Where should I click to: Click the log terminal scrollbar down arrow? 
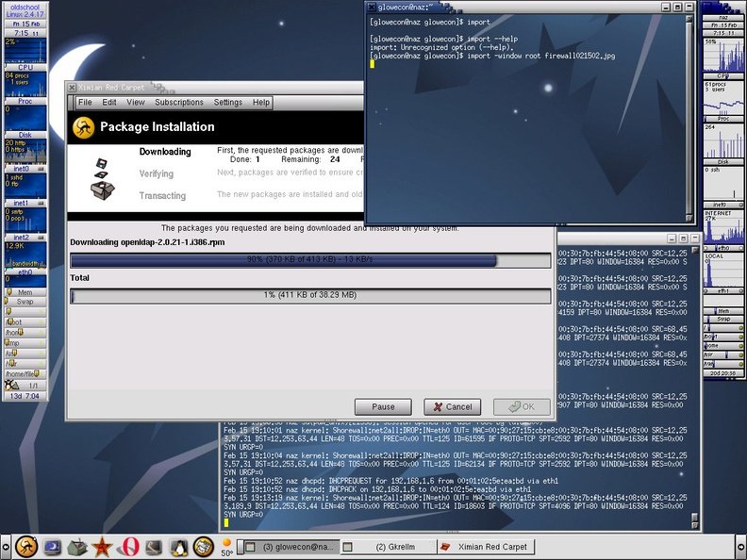click(695, 525)
